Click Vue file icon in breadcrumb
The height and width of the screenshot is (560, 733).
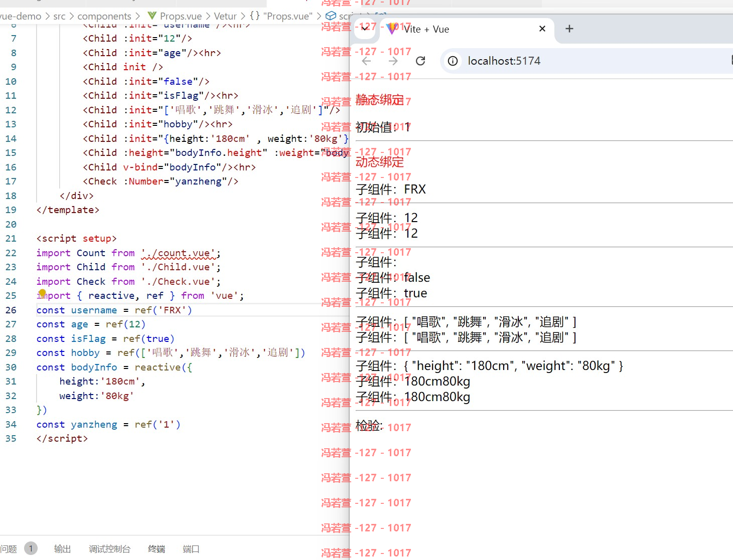(152, 16)
